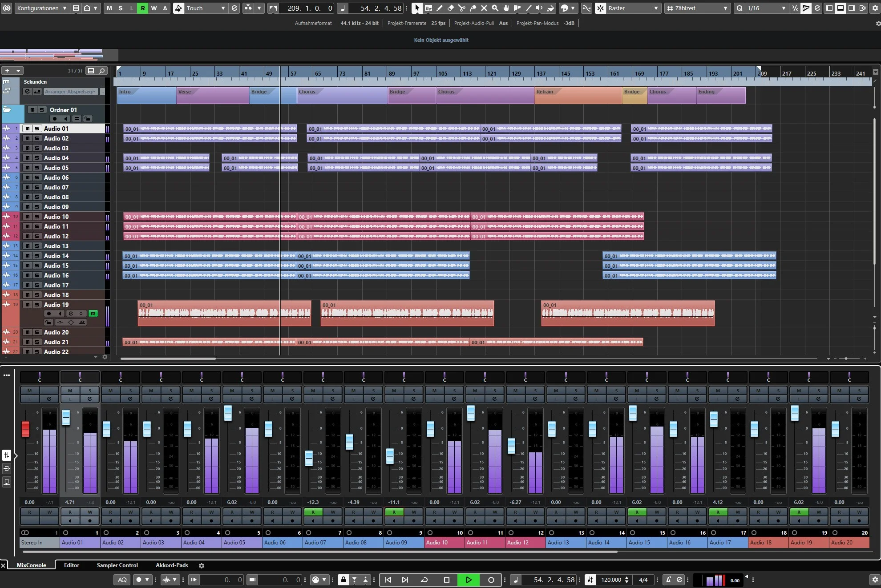
Task: Click the 4/4 time signature field
Action: (643, 580)
